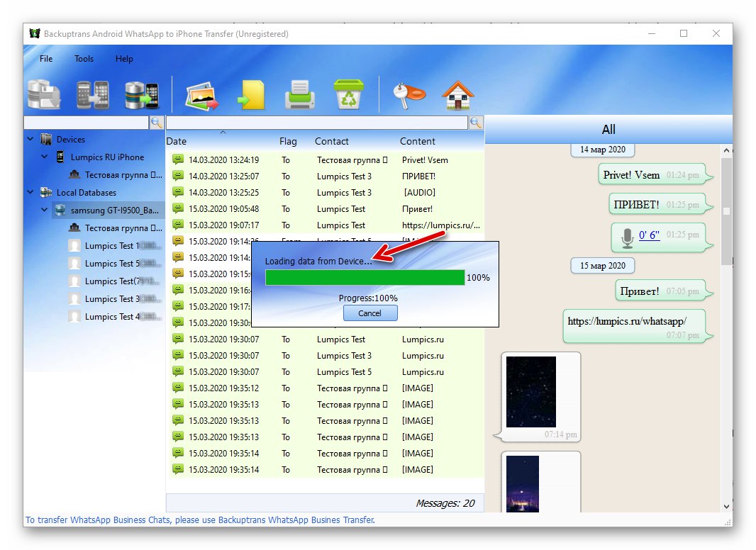Screen dimensions: 756x550
Task: Click the phone-to-phone transfer toolbar icon
Action: 93,94
